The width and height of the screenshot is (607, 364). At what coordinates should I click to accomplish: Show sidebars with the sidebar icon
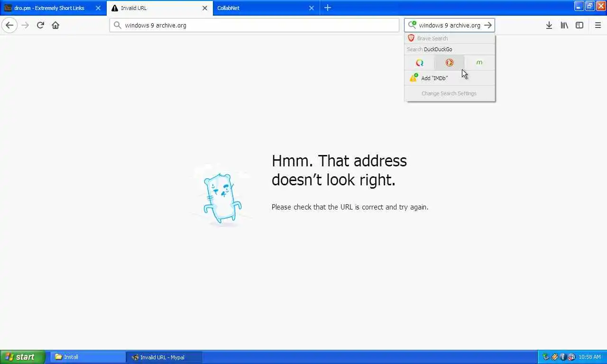579,25
